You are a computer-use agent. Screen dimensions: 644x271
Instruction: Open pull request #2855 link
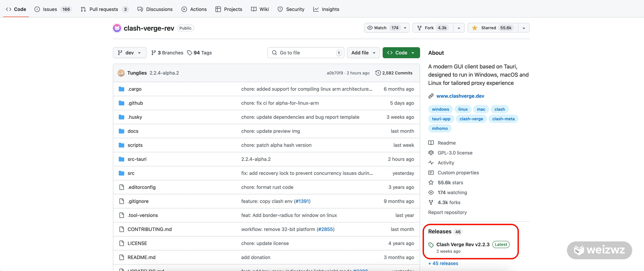[x=325, y=229]
